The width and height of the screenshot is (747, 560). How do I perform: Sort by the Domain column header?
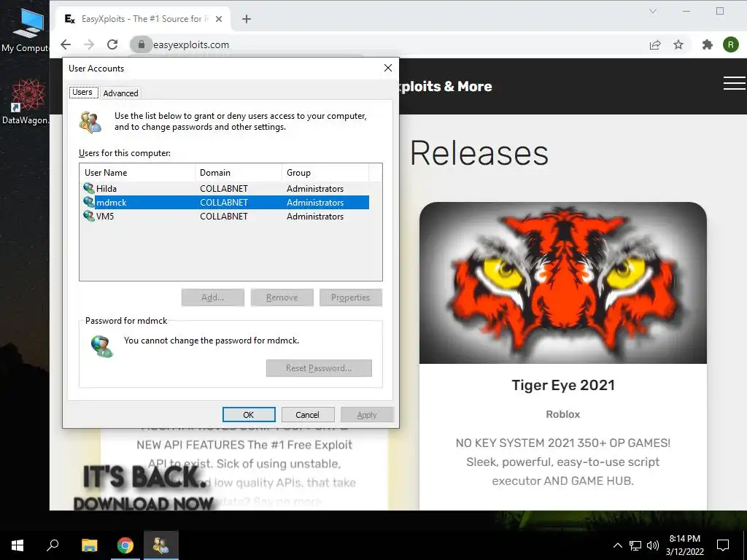pyautogui.click(x=239, y=173)
